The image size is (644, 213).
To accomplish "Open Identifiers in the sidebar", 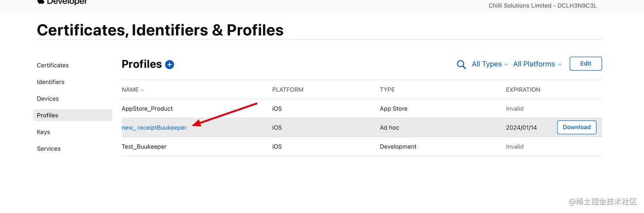I will (51, 82).
